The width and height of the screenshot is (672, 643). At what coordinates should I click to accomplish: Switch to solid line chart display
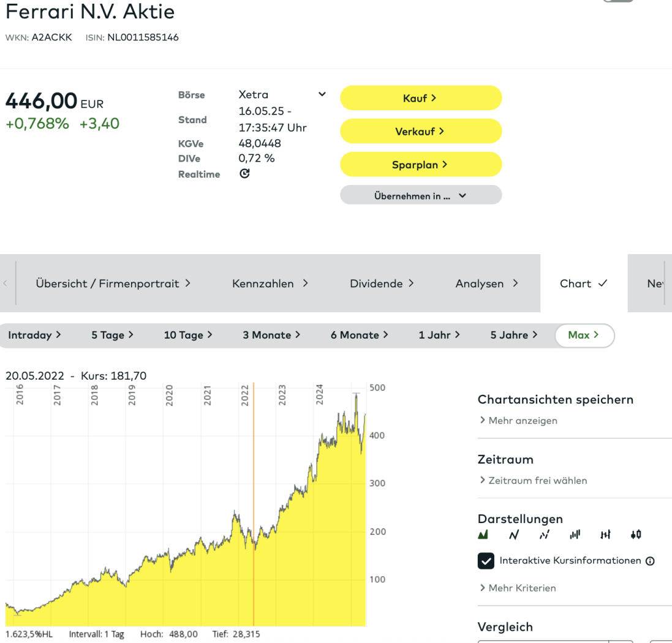[514, 535]
